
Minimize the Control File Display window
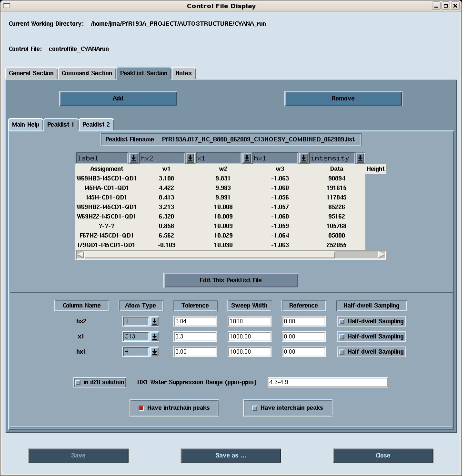point(437,6)
